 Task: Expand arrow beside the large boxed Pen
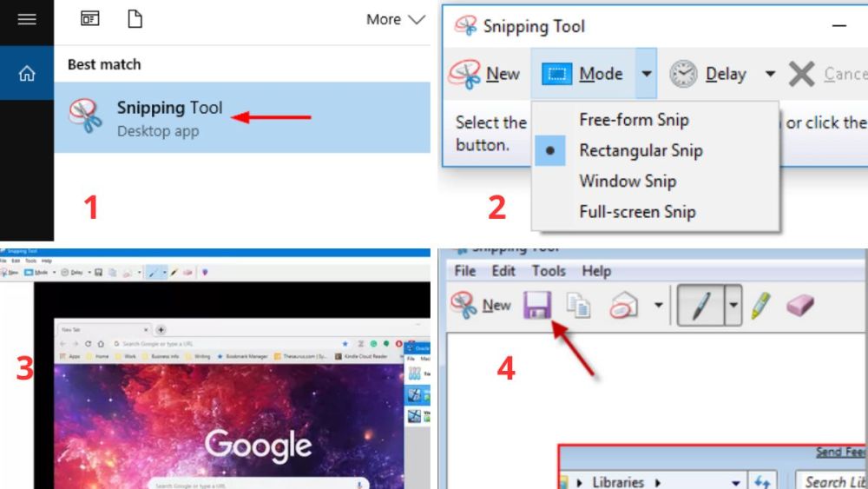coord(733,305)
